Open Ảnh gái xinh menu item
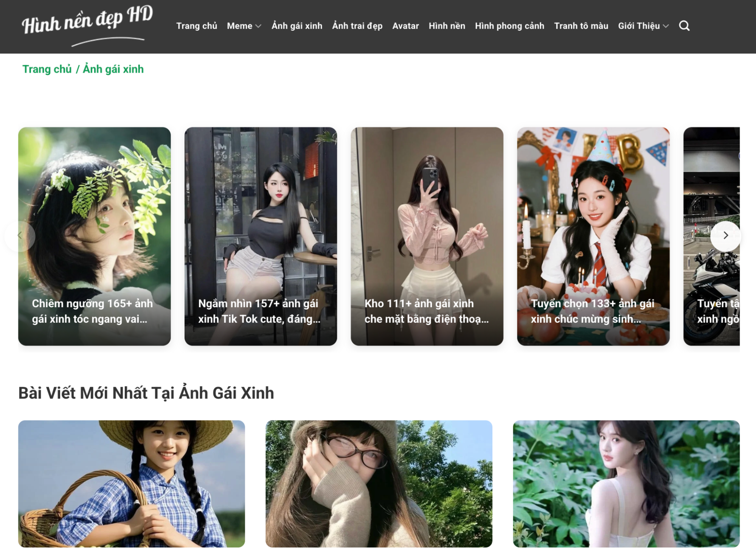 click(x=297, y=26)
